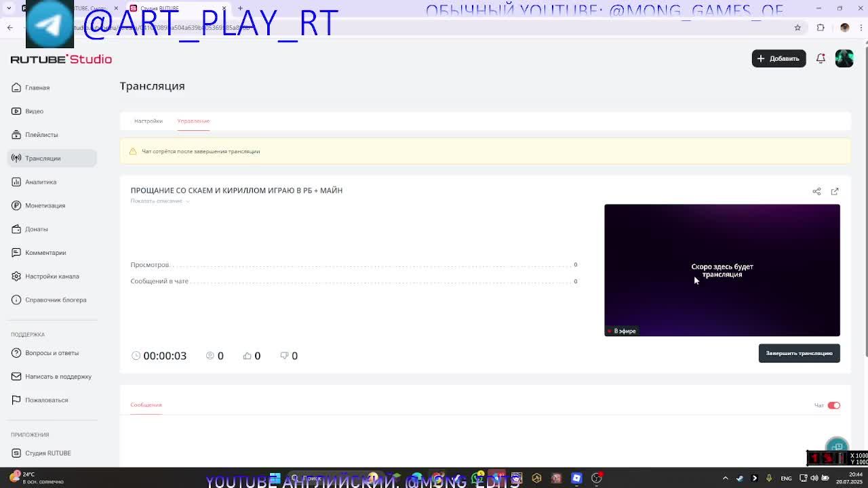Click ENG language indicator in taskbar
Screen dimensions: 868x488
pos(786,479)
